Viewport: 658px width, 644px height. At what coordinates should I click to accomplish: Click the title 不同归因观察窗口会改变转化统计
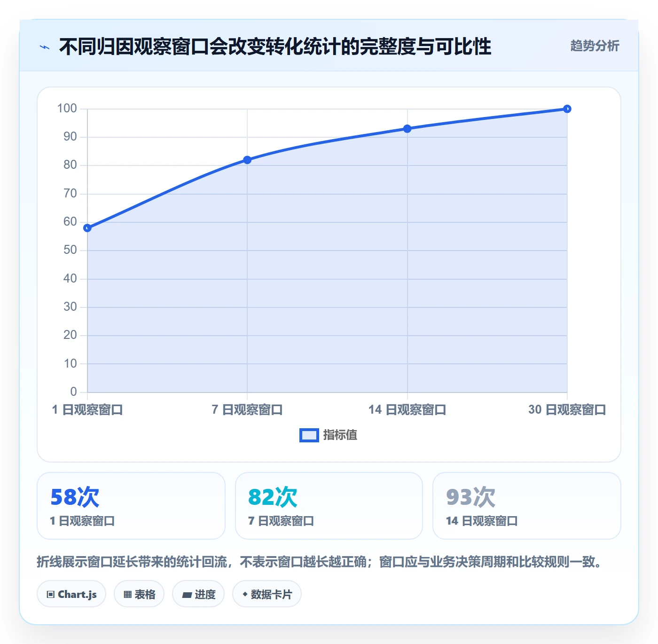coord(275,47)
